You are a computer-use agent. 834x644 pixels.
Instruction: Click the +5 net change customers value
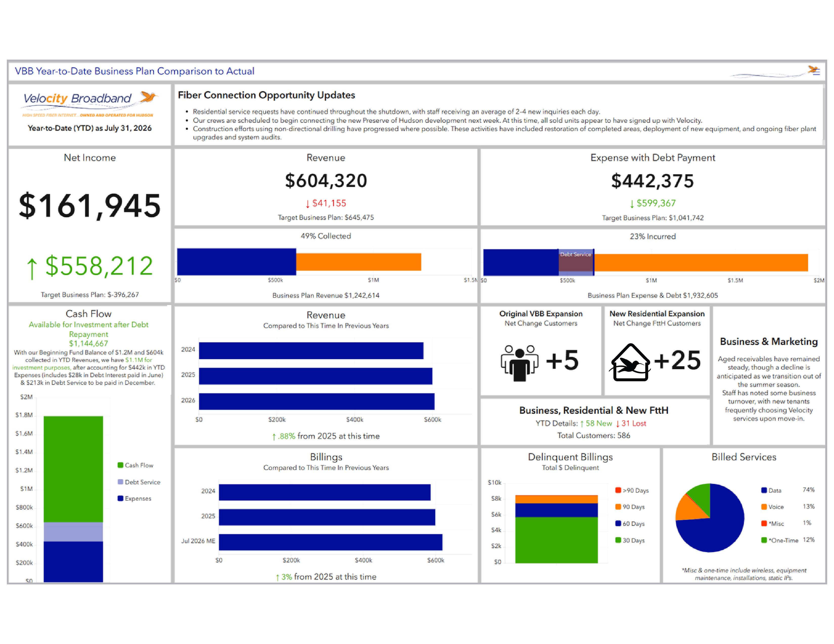pyautogui.click(x=562, y=360)
